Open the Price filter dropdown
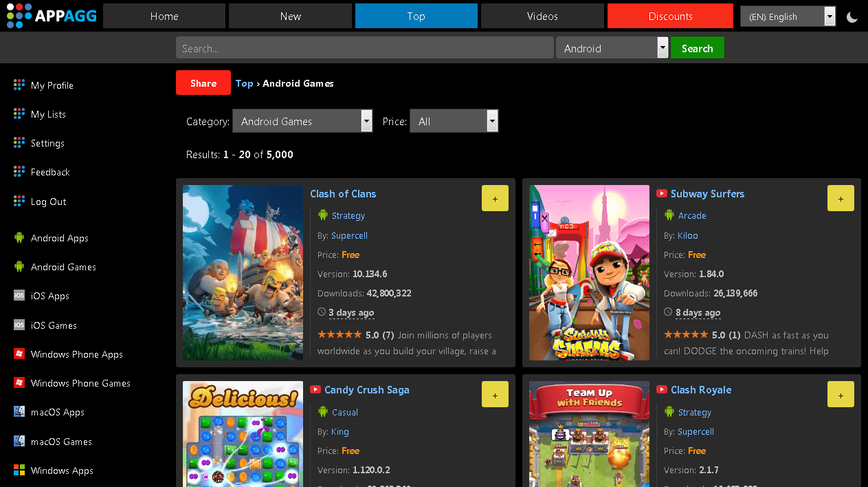The height and width of the screenshot is (487, 868). pos(454,120)
